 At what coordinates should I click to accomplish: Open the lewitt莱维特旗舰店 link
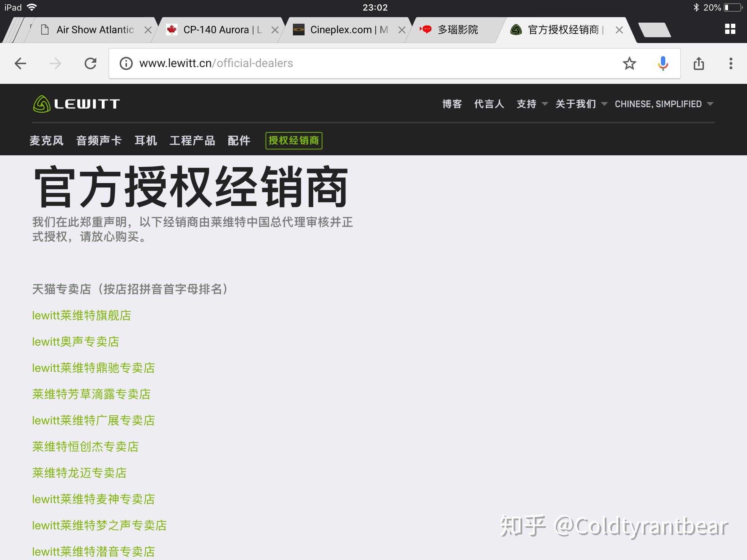point(82,315)
